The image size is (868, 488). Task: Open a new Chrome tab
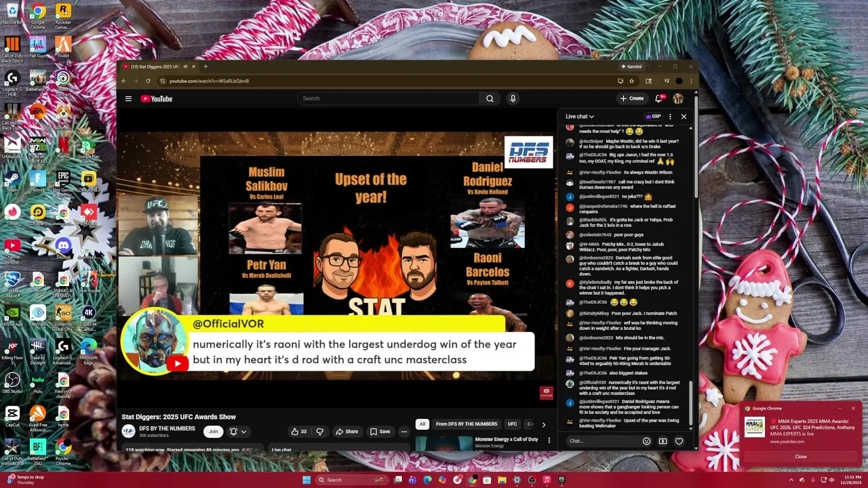click(205, 66)
